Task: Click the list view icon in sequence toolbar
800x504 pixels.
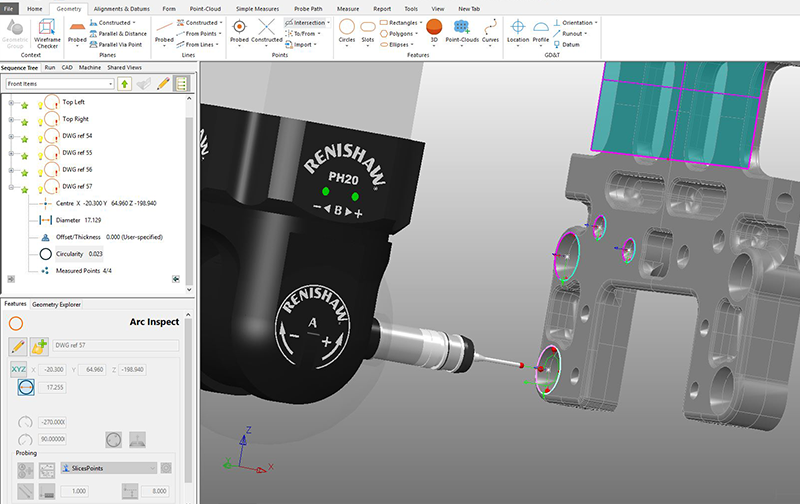Action: tap(181, 84)
